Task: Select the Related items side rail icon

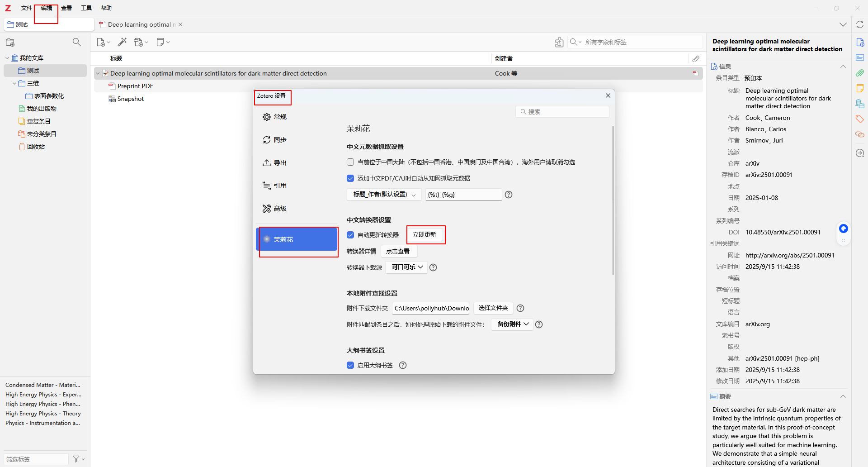Action: click(x=860, y=134)
